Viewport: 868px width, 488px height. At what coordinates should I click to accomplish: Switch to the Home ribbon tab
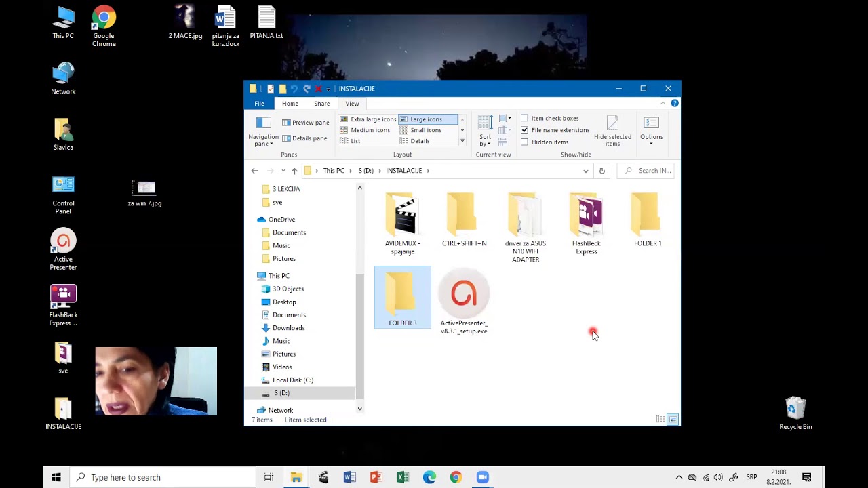(x=290, y=104)
